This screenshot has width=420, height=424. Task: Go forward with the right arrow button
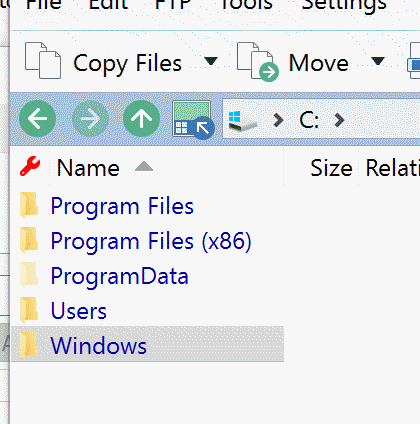[x=90, y=119]
